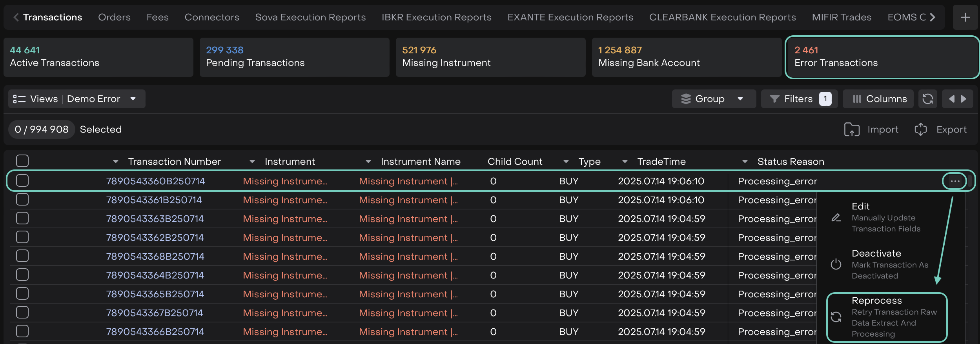This screenshot has width=980, height=344.
Task: Open Transaction Number column sort dropdown
Action: pos(116,162)
